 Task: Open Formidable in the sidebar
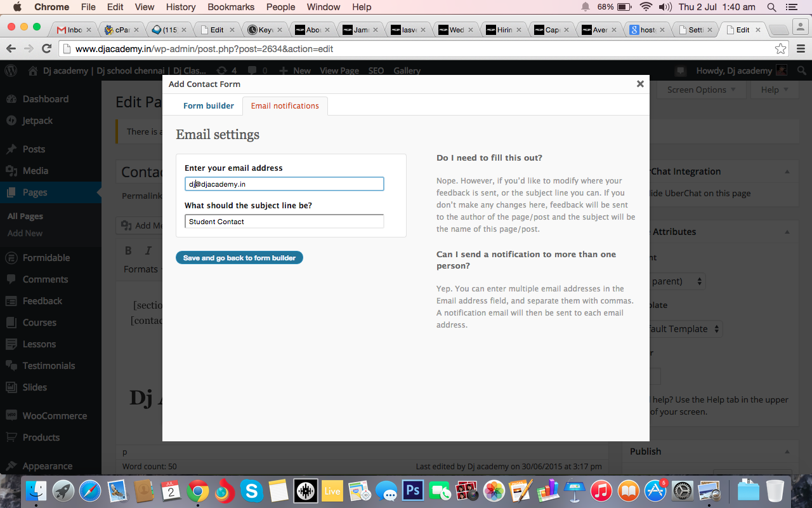tap(46, 258)
